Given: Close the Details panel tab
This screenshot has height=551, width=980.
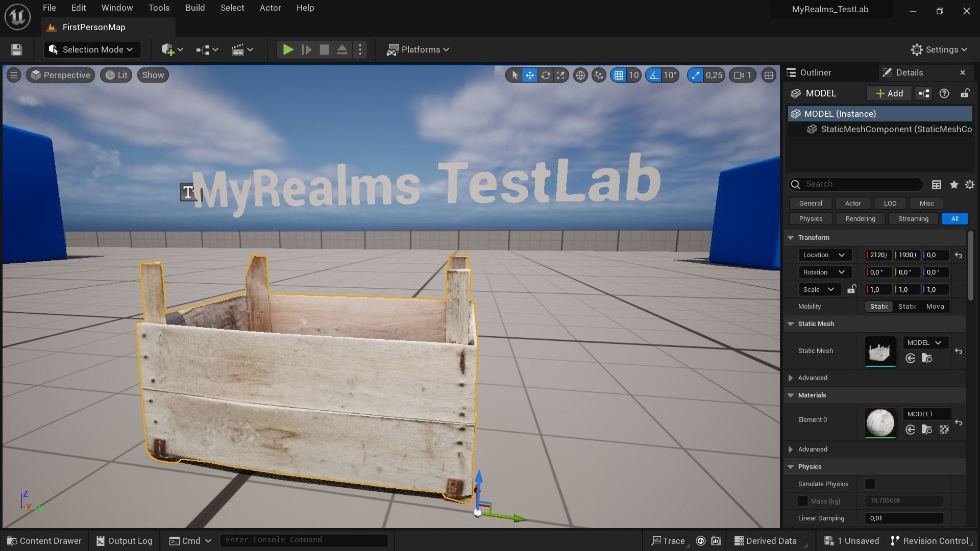Looking at the screenshot, I should [x=963, y=73].
